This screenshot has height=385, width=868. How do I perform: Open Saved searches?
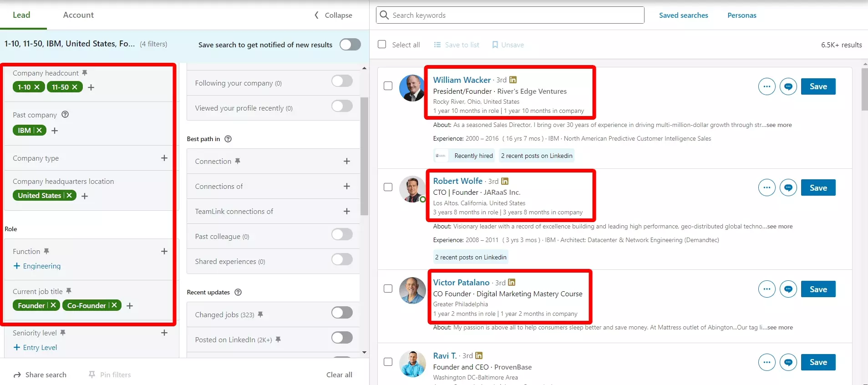click(x=684, y=15)
